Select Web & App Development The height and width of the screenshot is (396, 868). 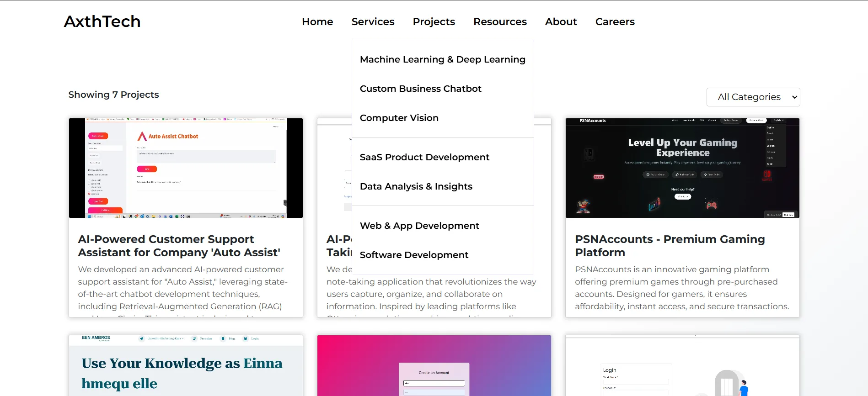coord(419,226)
